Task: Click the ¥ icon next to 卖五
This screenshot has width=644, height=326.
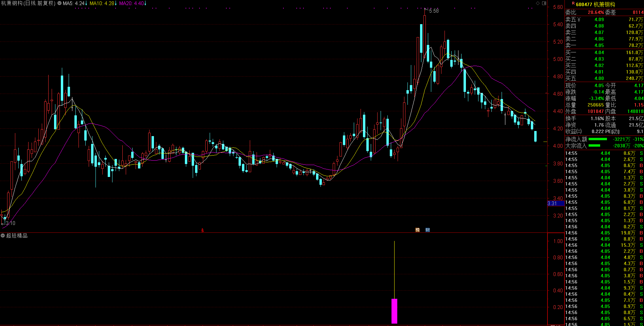Action: [579, 20]
